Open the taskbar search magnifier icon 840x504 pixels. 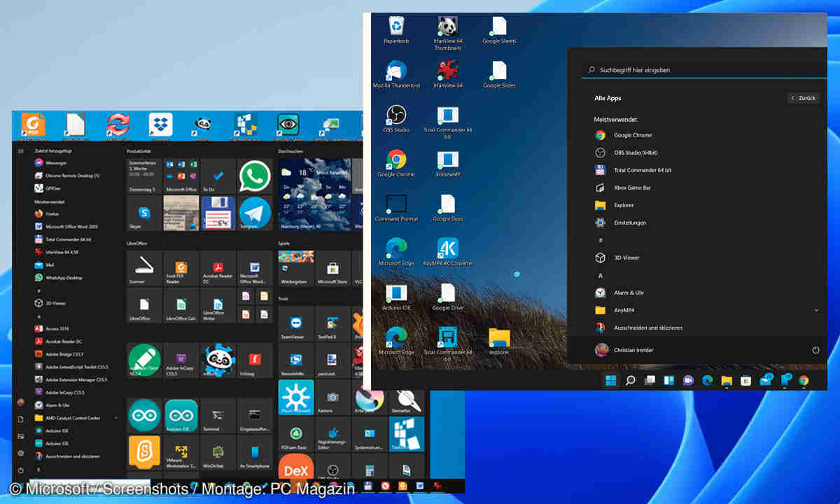click(x=630, y=380)
